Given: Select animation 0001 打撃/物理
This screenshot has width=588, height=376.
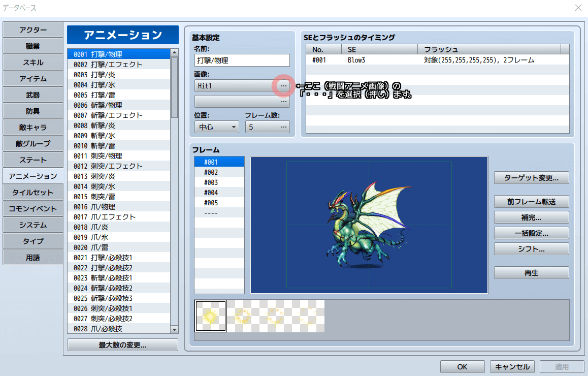Looking at the screenshot, I should click(x=119, y=54).
